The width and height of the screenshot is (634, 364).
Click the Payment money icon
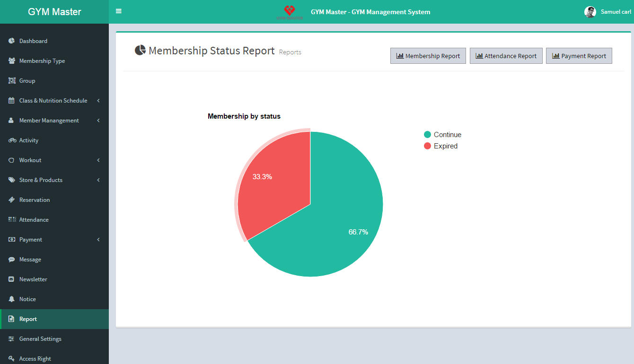12,240
